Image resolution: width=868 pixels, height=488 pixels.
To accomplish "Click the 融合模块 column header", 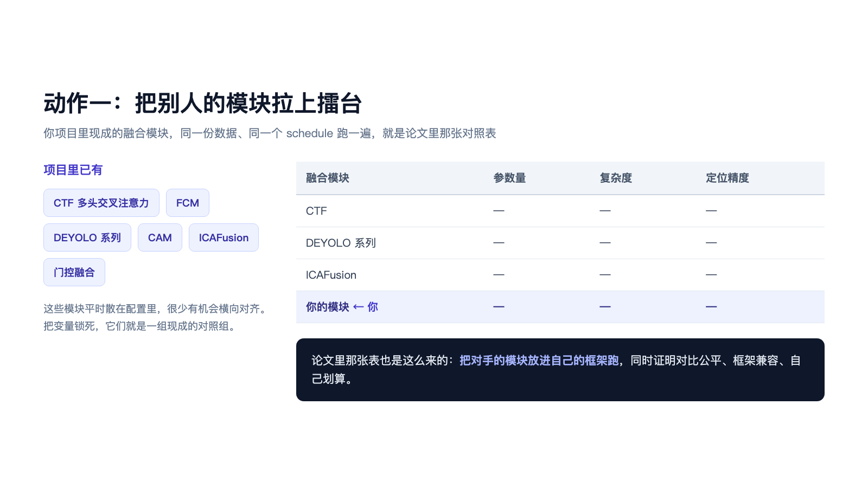I will [328, 178].
